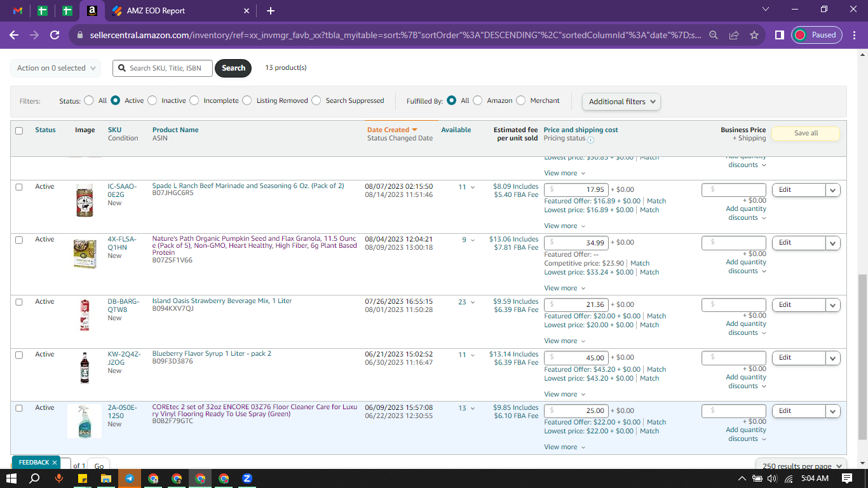868x488 pixels.
Task: Open a new browser tab
Action: (x=271, y=11)
